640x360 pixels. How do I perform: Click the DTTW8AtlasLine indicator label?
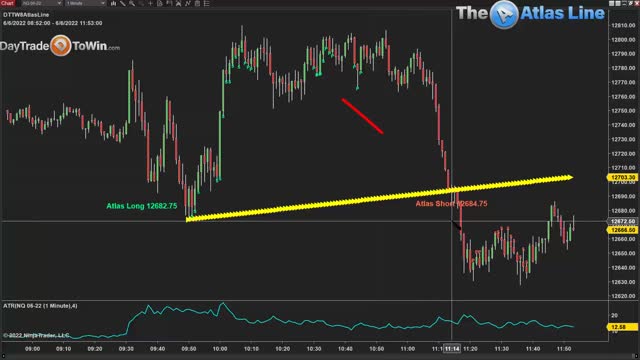click(x=26, y=15)
